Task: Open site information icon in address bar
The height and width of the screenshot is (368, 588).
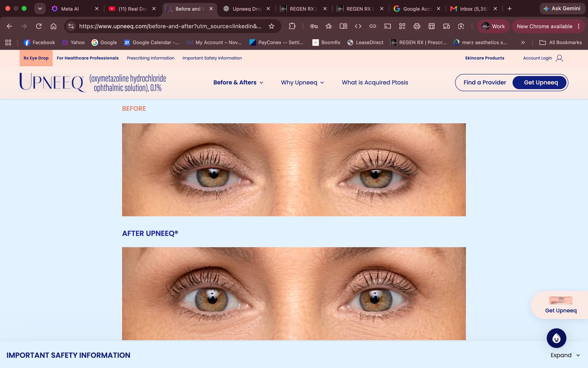Action: click(71, 26)
